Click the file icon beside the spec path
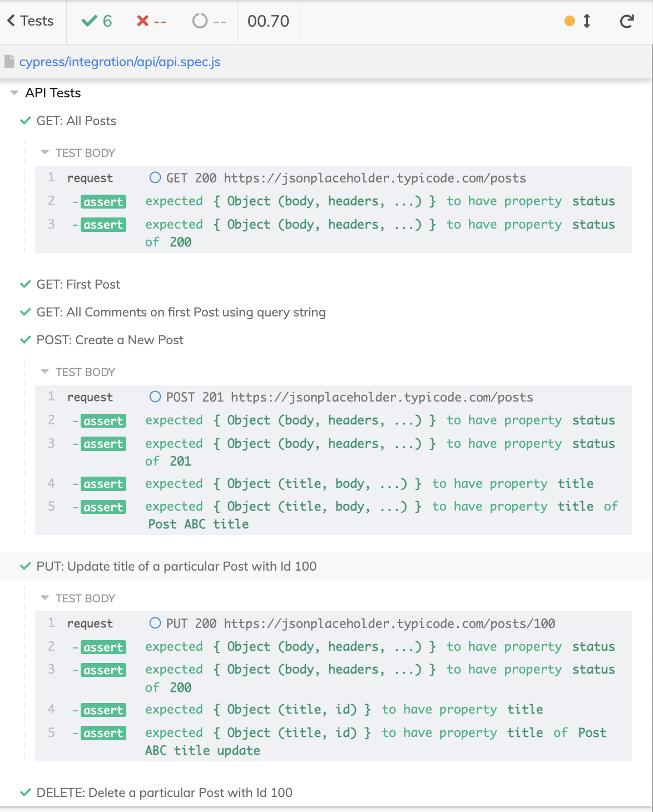 [x=9, y=62]
